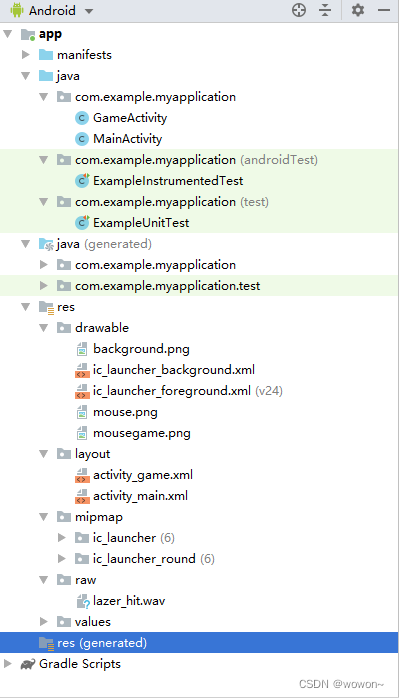Collapse main com.example.myapplication package arrow
This screenshot has width=399, height=698.
coord(44,97)
